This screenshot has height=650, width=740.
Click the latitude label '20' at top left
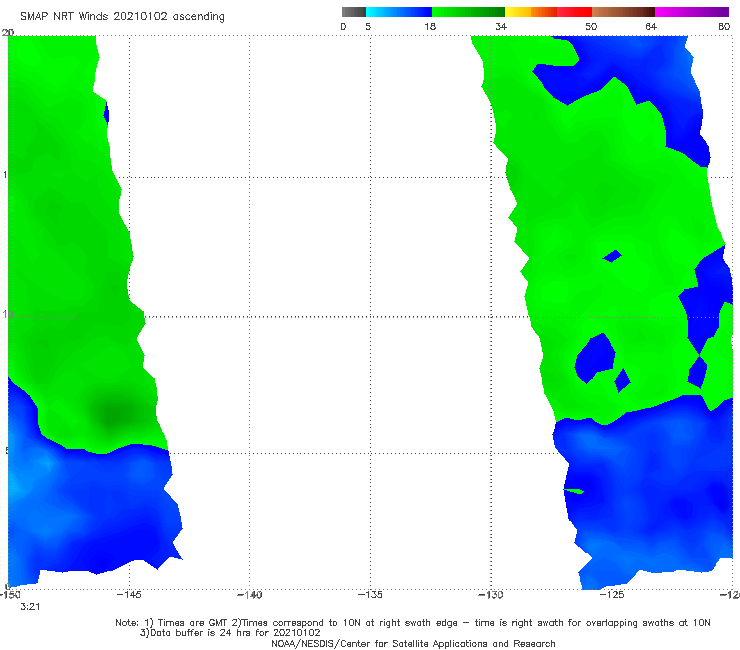point(8,33)
